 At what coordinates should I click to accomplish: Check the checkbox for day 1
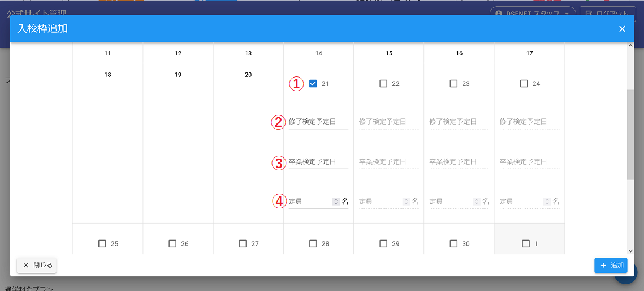pos(526,244)
